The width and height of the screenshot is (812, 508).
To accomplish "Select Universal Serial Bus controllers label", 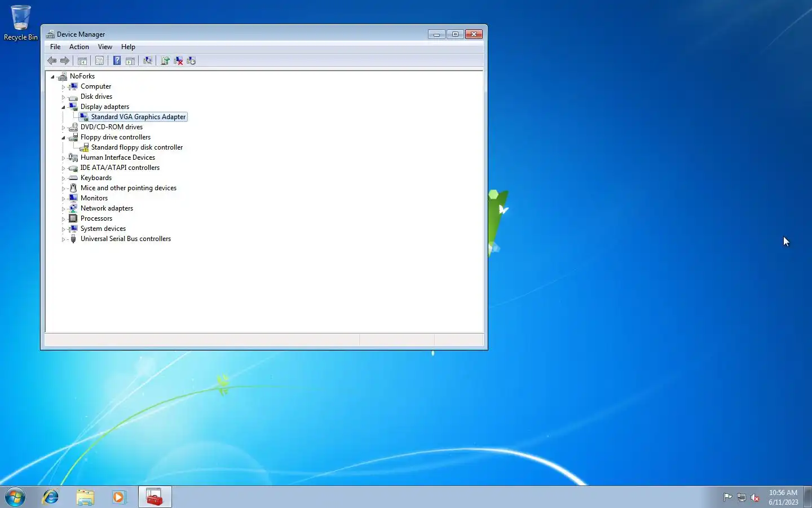I will click(x=126, y=239).
